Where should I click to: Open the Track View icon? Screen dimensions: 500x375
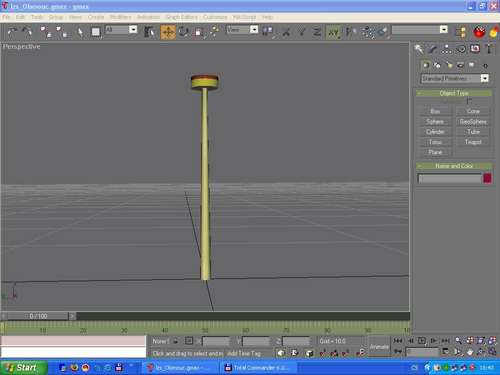pos(462,32)
